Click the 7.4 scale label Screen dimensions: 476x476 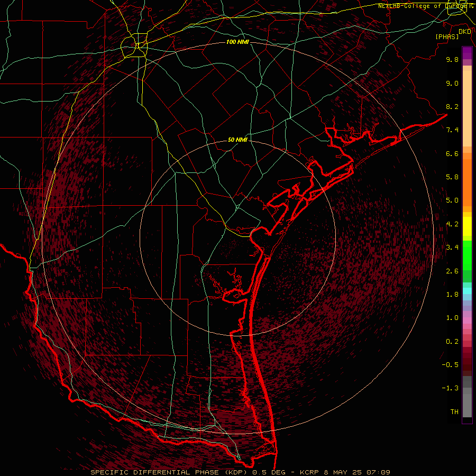click(452, 130)
